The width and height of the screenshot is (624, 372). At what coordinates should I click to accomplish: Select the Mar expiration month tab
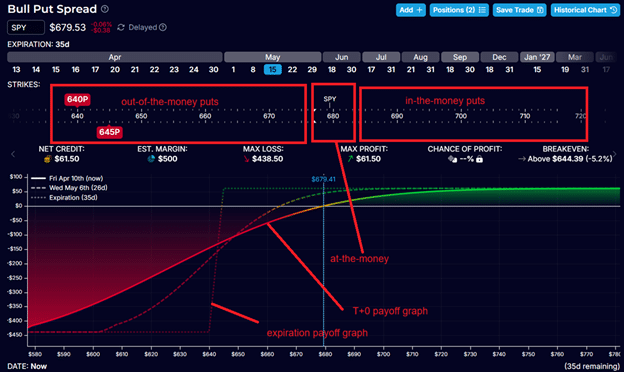click(575, 57)
